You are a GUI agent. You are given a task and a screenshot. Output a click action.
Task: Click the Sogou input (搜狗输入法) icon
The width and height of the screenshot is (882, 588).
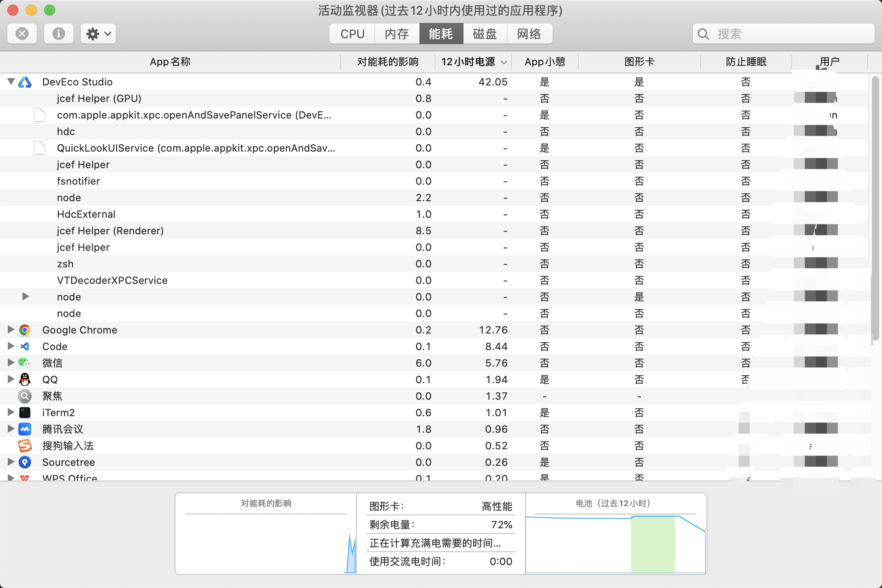[25, 446]
